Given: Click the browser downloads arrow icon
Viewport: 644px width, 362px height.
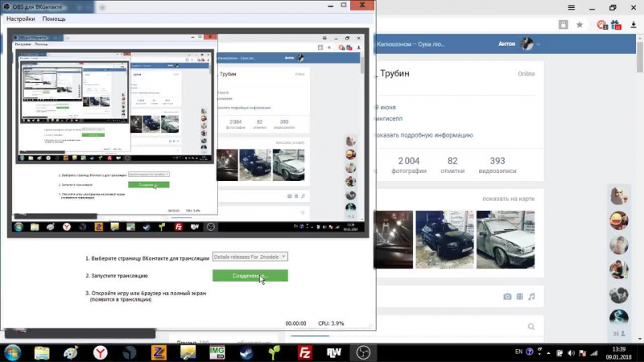Looking at the screenshot, I should tap(634, 25).
